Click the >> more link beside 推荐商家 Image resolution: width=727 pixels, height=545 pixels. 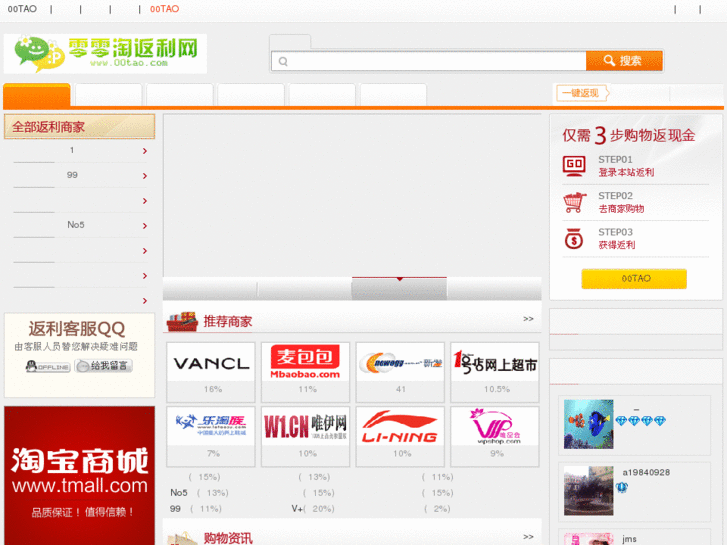tap(528, 319)
